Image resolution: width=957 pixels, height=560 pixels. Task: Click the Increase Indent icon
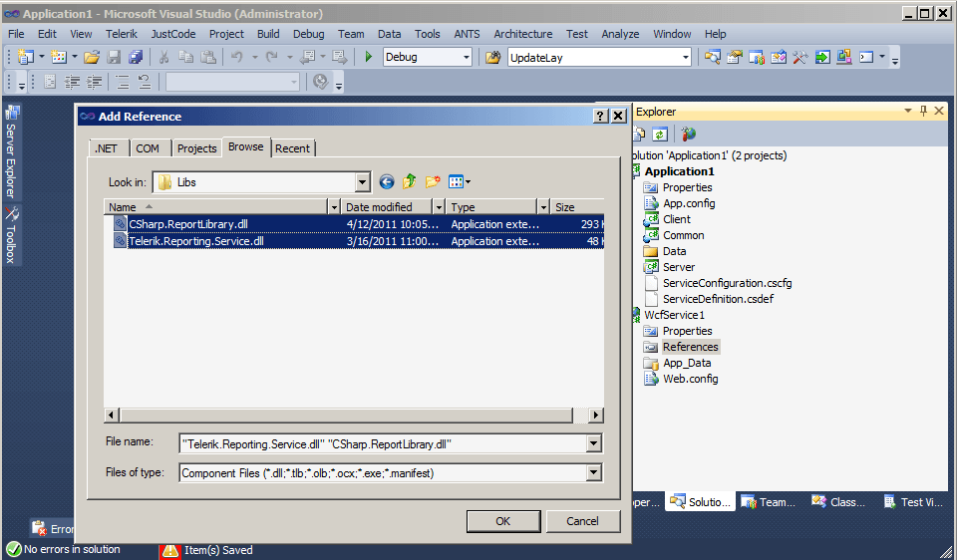94,82
